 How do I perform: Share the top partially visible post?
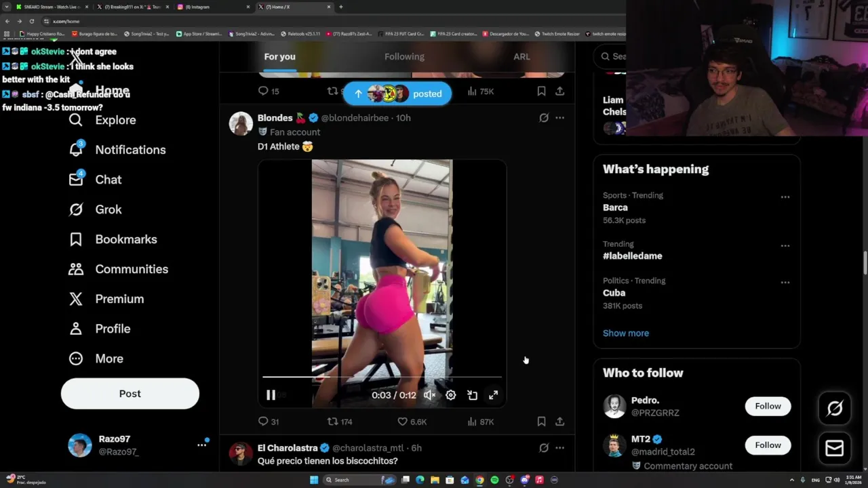pos(559,91)
